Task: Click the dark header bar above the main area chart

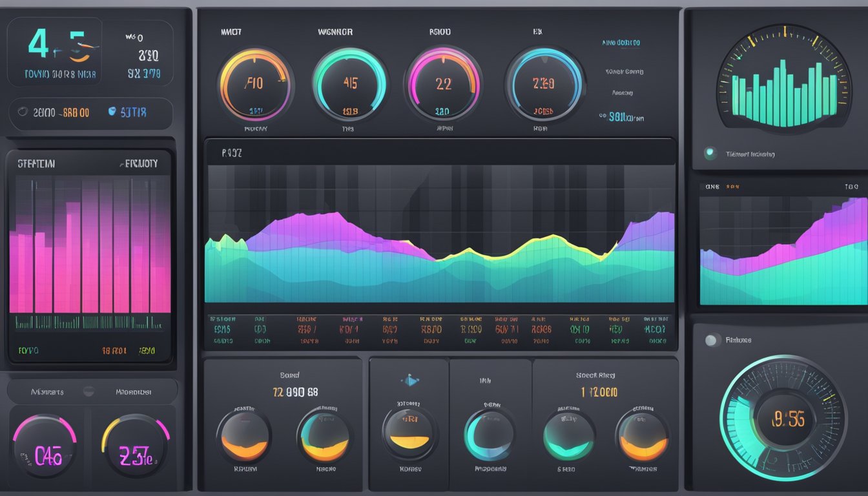Action: (440, 152)
